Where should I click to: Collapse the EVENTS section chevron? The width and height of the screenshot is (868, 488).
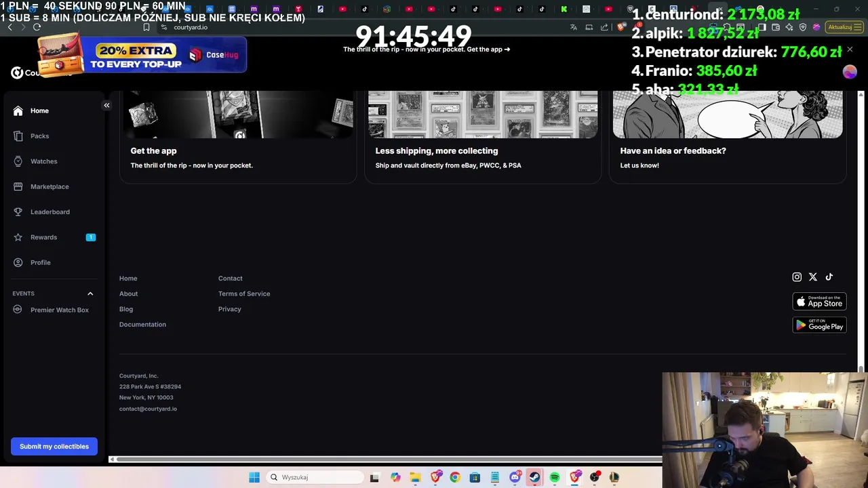click(90, 293)
